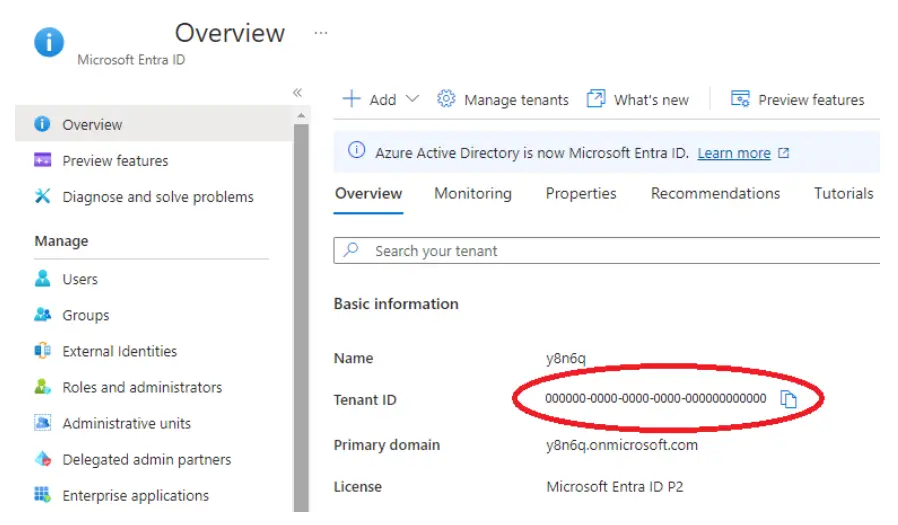The height and width of the screenshot is (525, 898).
Task: Click the Diagnose and solve problems wrench icon
Action: (x=42, y=196)
